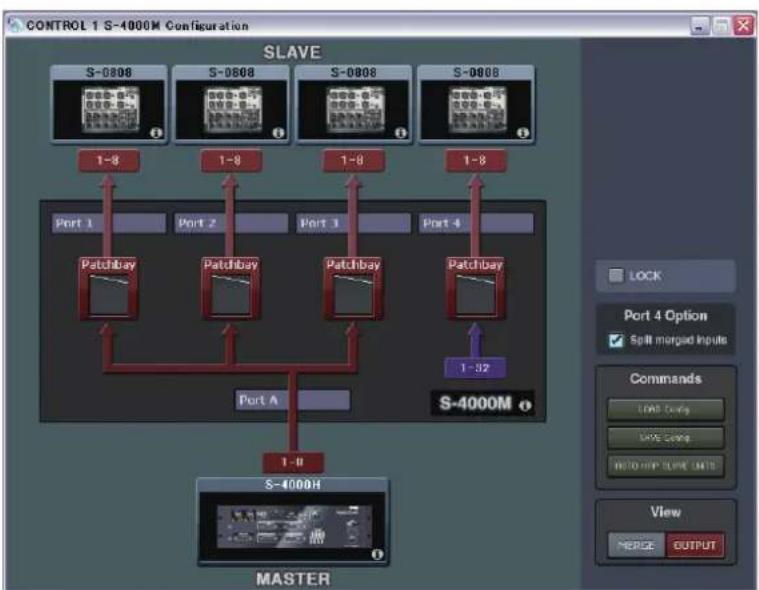The width and height of the screenshot is (759, 590).
Task: Click the red 1-8 channel box above Port 4
Action: tap(475, 161)
